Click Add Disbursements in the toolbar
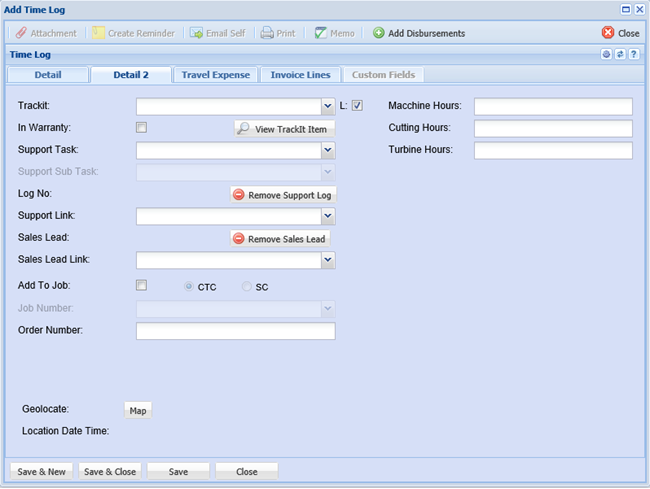The width and height of the screenshot is (650, 489). click(x=418, y=33)
